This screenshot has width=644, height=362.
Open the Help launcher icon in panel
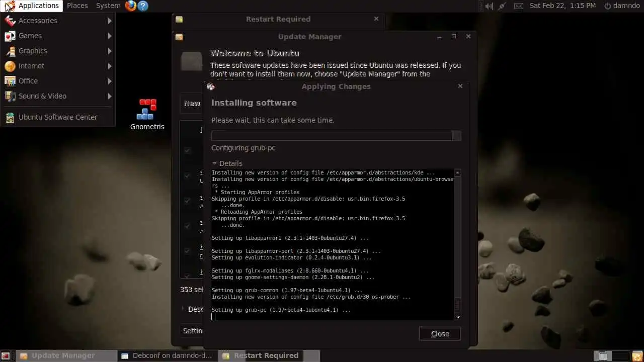143,6
